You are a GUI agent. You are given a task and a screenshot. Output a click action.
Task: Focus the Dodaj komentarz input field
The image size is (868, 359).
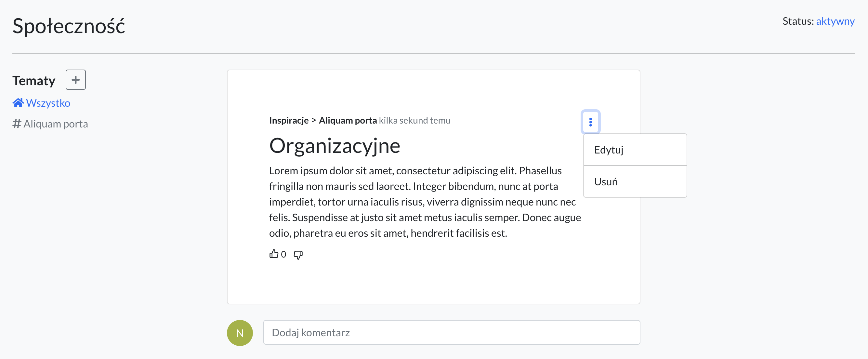pos(452,332)
